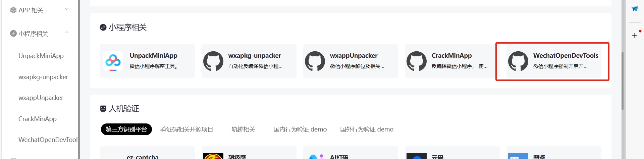The width and height of the screenshot is (644, 159).
Task: Click the APP 相关 cube icon in sidebar
Action: 13,10
